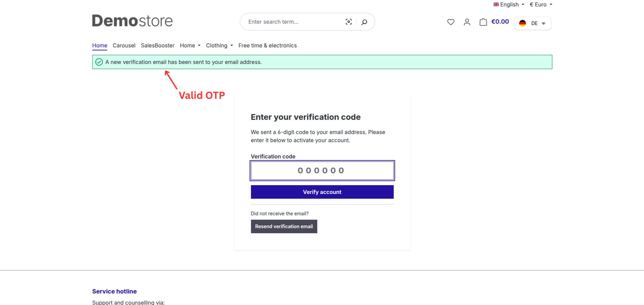The image size is (644, 305).
Task: Click the green success checkmark icon
Action: [99, 62]
